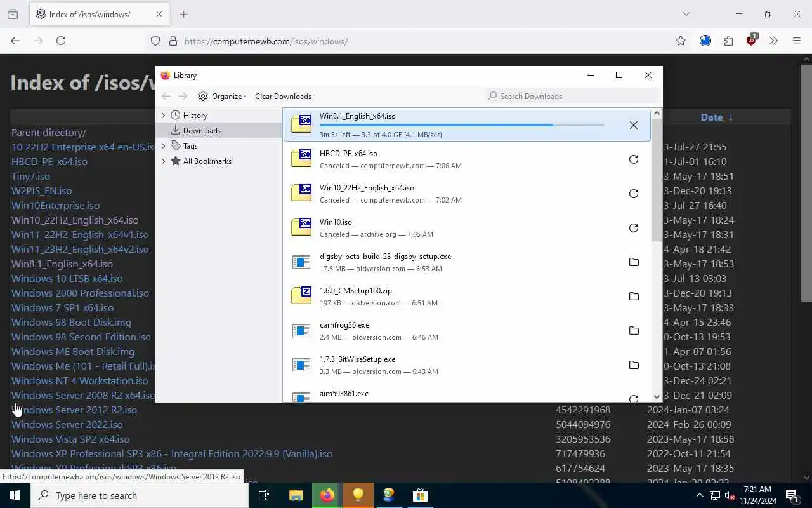Screen dimensions: 812x508
Task: Show digsby setup file in folder
Action: coord(633,262)
